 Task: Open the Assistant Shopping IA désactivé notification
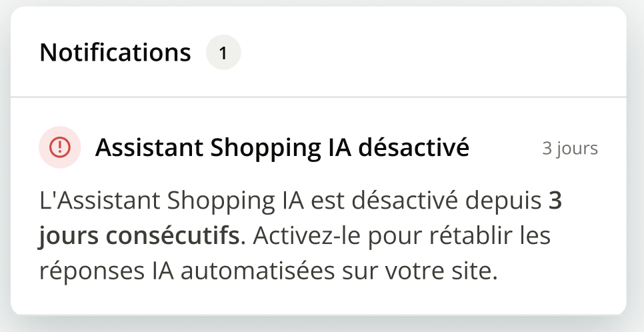pos(282,148)
